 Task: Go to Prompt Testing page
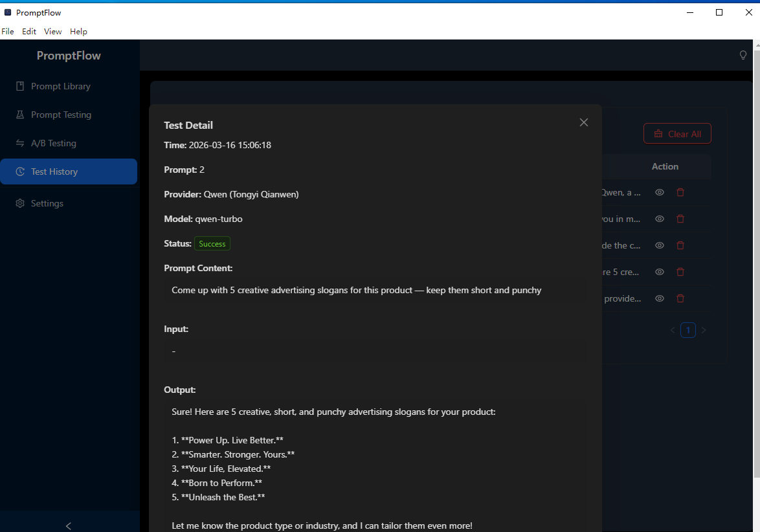click(69, 115)
